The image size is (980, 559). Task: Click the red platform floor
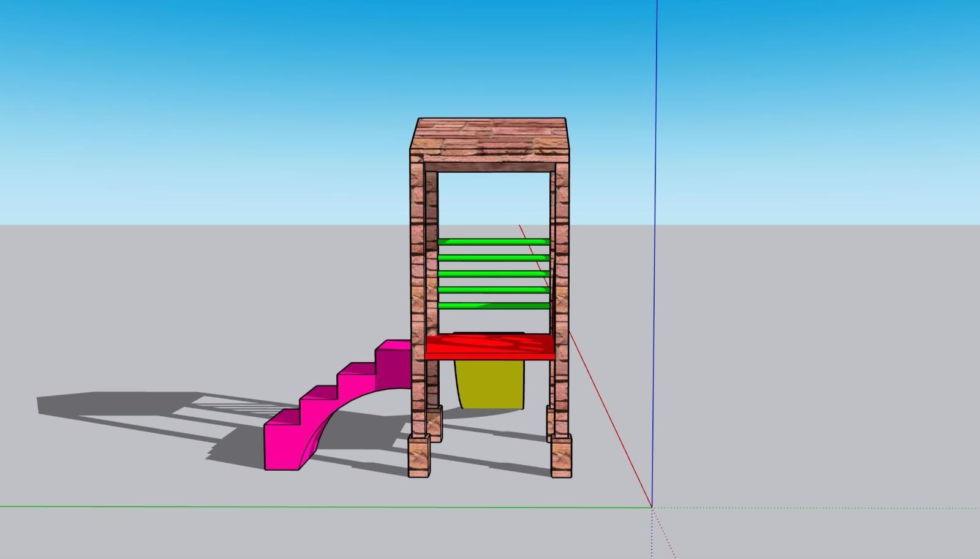[x=490, y=347]
